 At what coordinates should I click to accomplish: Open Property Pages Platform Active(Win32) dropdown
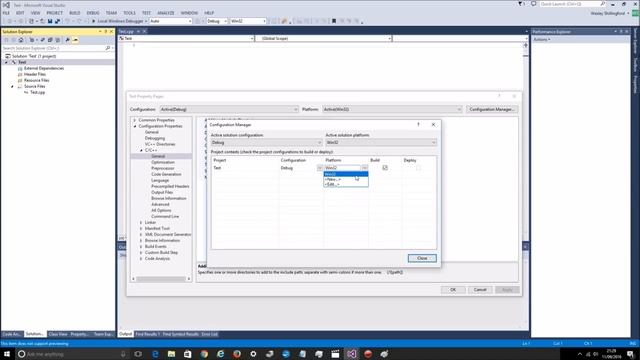[x=392, y=109]
